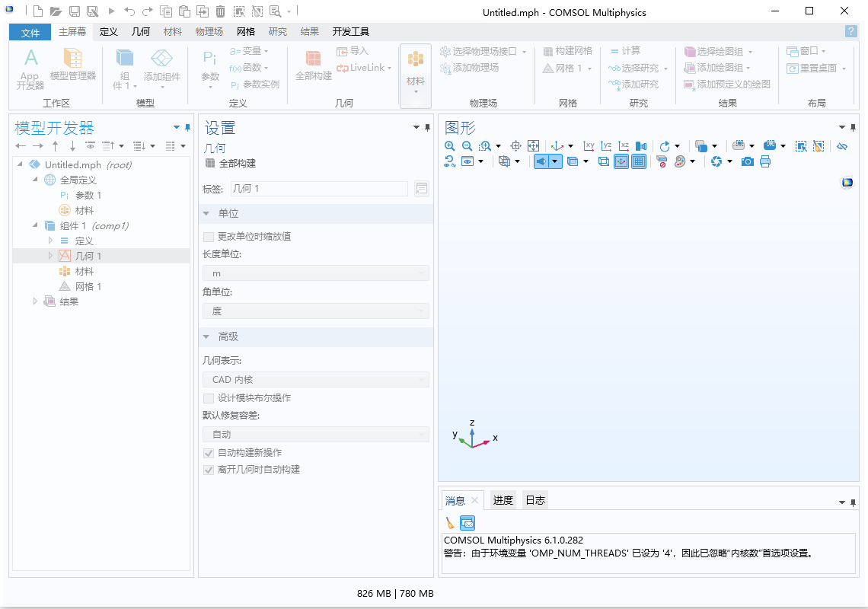The height and width of the screenshot is (609, 868).
Task: Open the 文件 menu
Action: pyautogui.click(x=30, y=32)
